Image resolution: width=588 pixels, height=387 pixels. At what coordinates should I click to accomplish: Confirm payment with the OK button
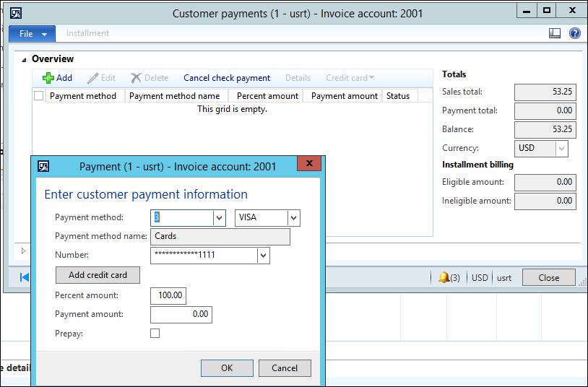227,368
